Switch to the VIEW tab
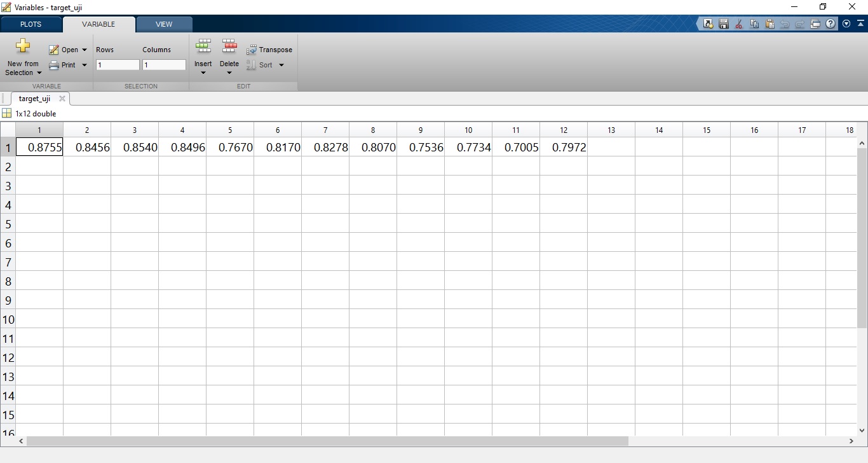The height and width of the screenshot is (463, 868). click(x=164, y=24)
